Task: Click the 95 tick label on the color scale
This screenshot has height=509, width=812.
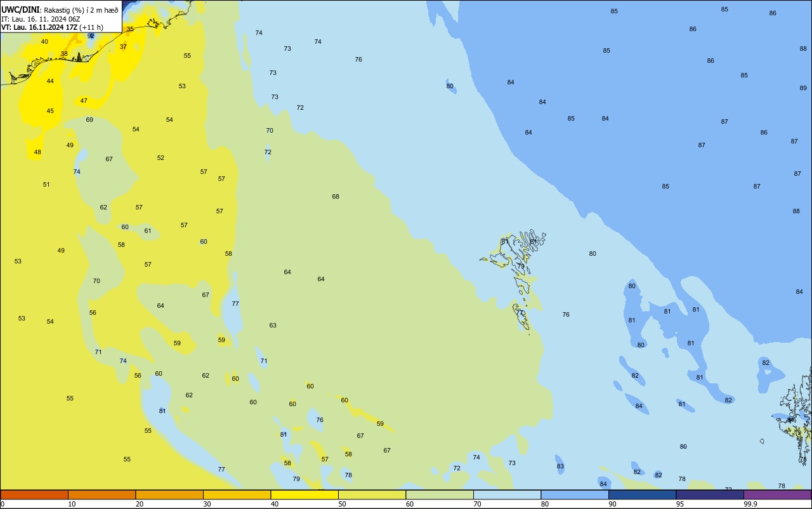Action: 680,504
